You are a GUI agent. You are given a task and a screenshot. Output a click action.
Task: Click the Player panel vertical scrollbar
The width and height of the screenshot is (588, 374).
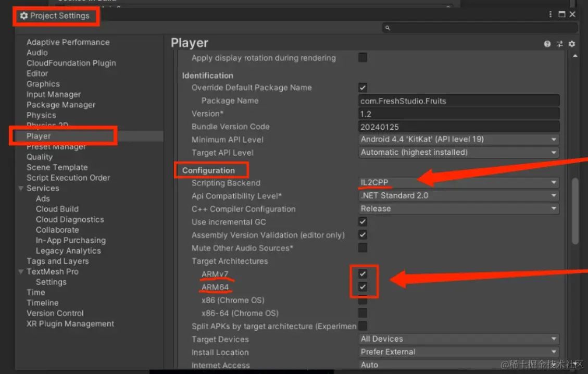point(575,211)
